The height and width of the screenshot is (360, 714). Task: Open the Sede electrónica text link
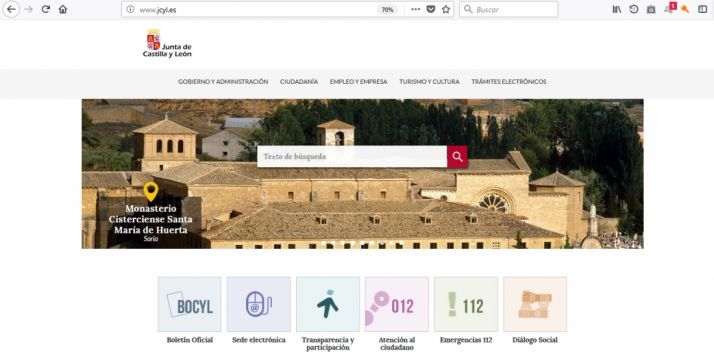(259, 340)
